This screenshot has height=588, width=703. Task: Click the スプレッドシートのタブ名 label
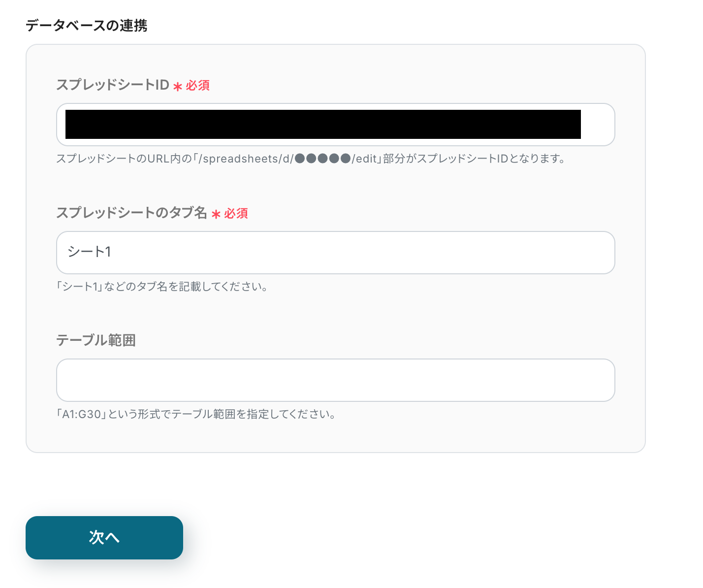point(131,213)
